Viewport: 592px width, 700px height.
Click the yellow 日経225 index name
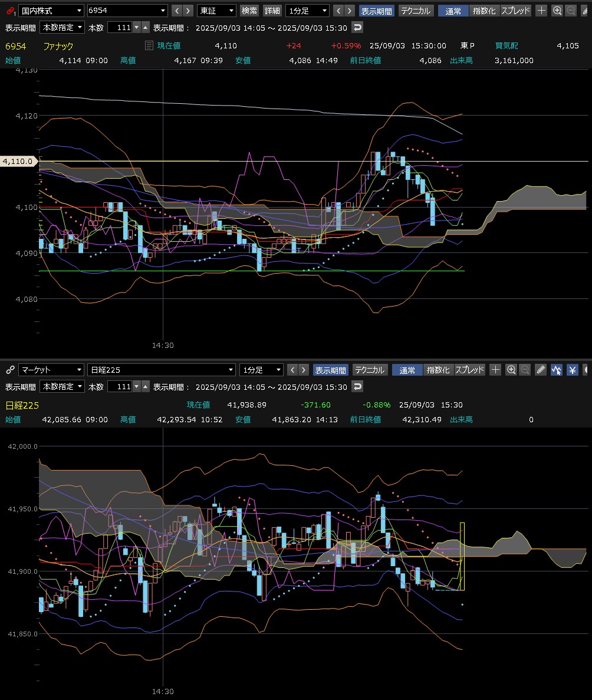[x=22, y=405]
